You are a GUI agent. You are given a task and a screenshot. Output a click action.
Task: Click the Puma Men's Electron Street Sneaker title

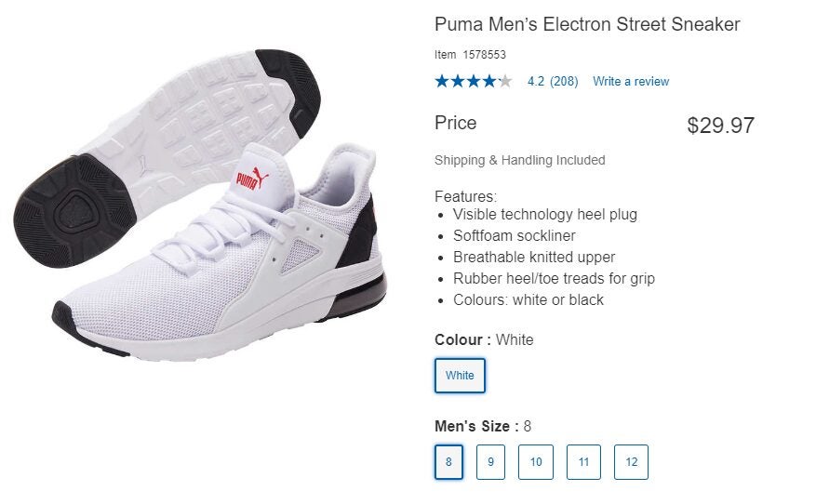tap(587, 24)
